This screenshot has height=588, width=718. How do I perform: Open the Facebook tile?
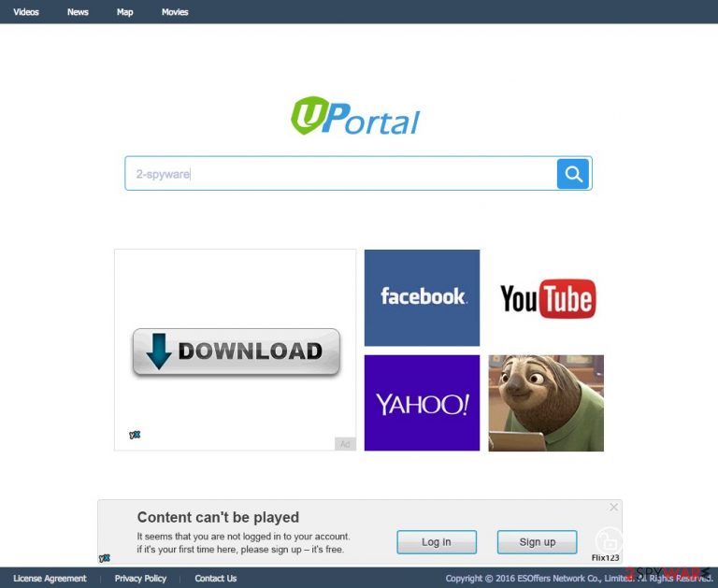point(422,297)
